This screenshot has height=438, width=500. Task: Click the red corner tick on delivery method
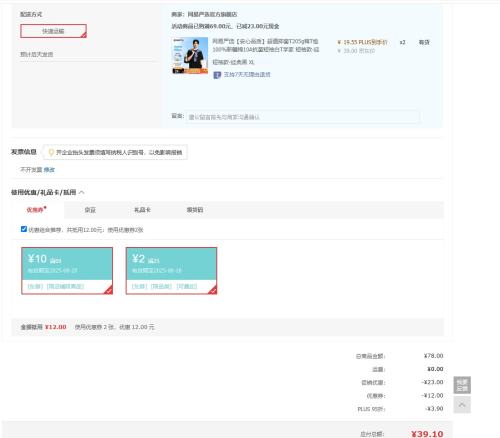[84, 35]
